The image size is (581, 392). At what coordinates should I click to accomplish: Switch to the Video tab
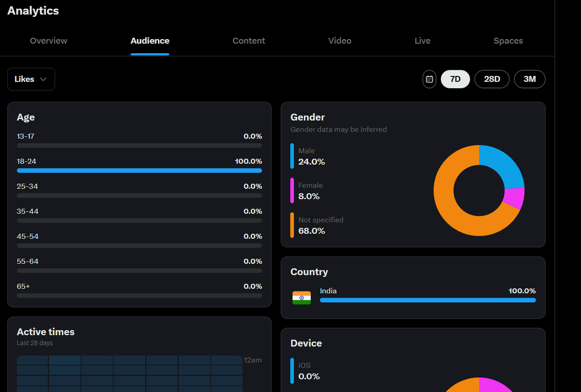point(340,41)
